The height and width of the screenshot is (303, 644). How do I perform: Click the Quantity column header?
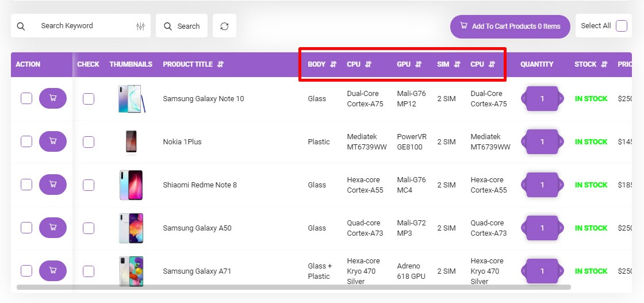coord(536,64)
